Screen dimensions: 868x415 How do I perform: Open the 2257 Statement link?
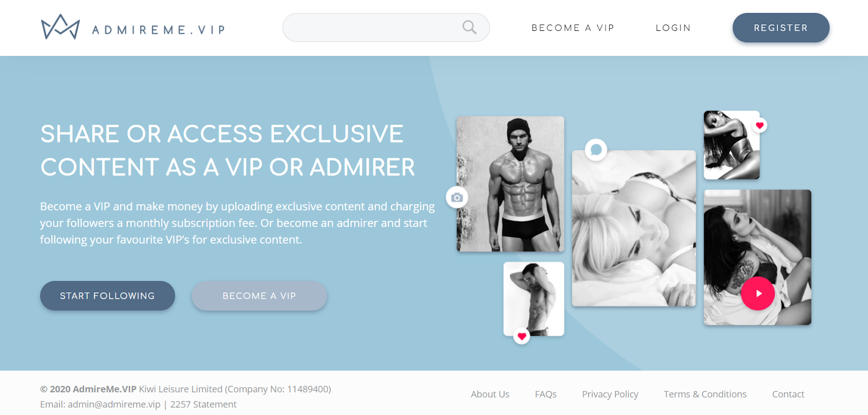tap(203, 404)
